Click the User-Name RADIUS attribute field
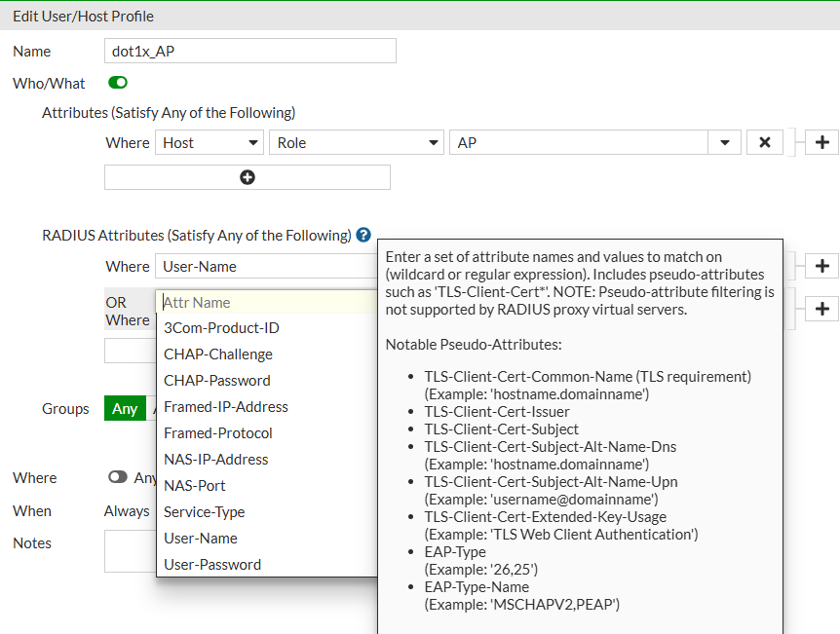The width and height of the screenshot is (840, 634). click(x=265, y=266)
